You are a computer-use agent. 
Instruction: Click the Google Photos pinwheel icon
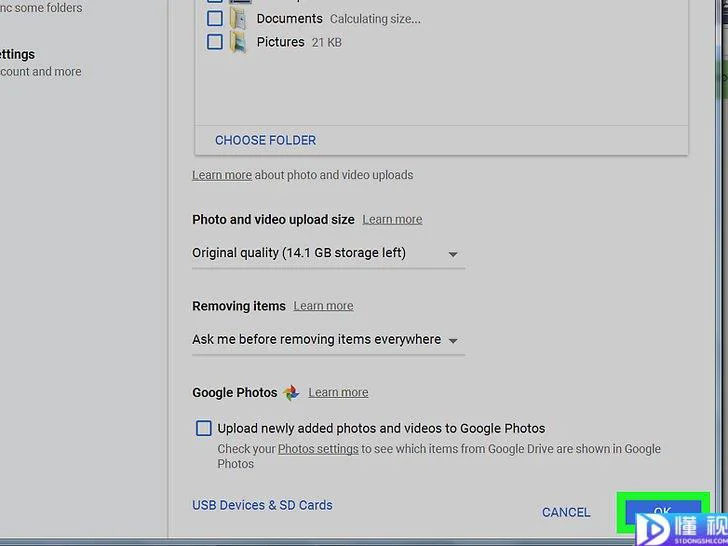point(291,393)
